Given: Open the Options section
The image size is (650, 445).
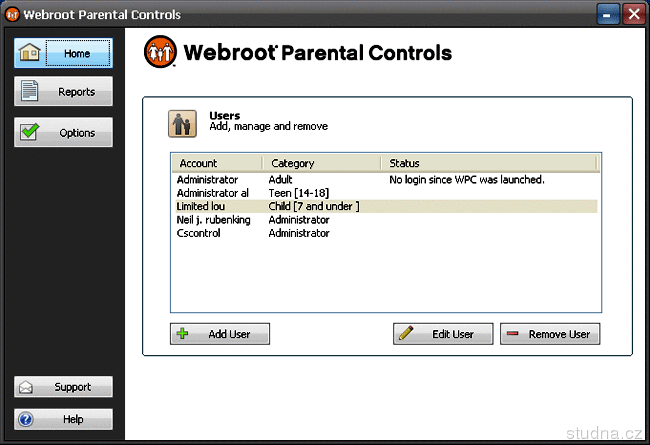Looking at the screenshot, I should click(x=63, y=132).
